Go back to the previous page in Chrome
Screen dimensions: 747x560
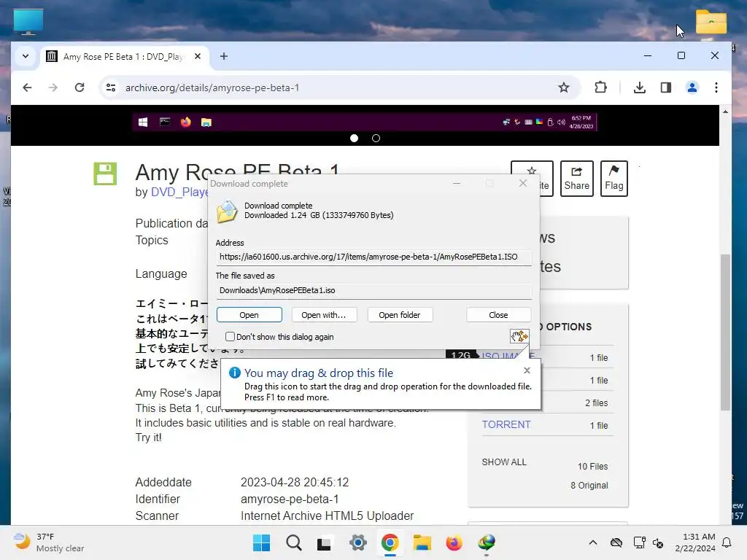pyautogui.click(x=27, y=87)
